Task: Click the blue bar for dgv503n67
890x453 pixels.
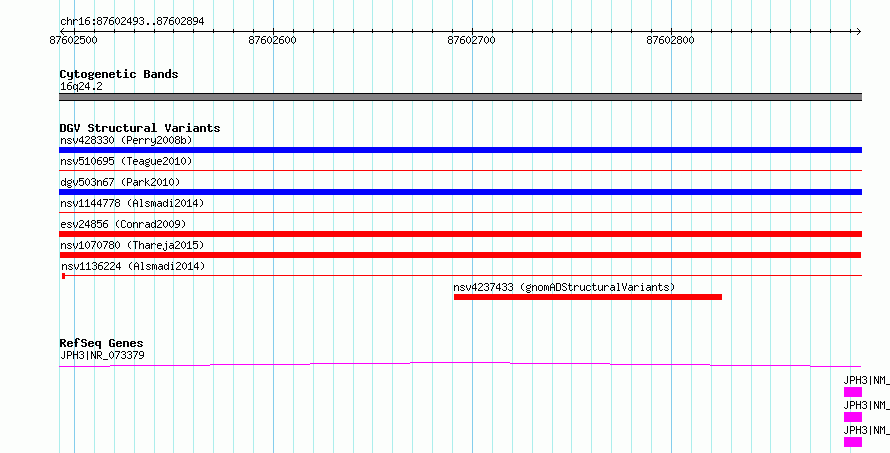Action: click(460, 192)
